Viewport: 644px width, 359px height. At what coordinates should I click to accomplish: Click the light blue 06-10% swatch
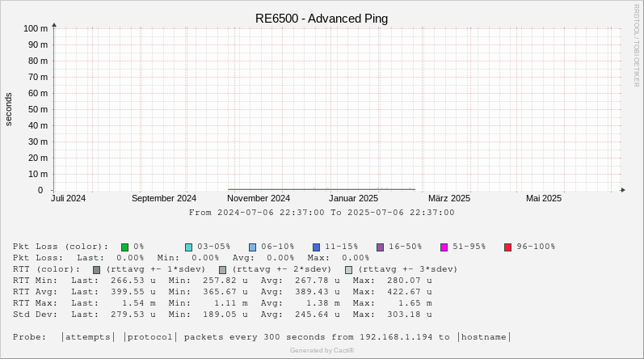[253, 247]
